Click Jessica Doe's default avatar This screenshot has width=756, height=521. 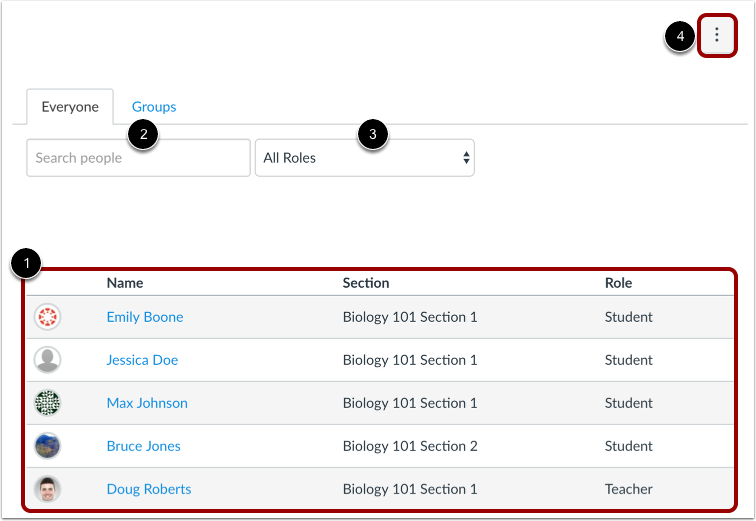[x=47, y=360]
